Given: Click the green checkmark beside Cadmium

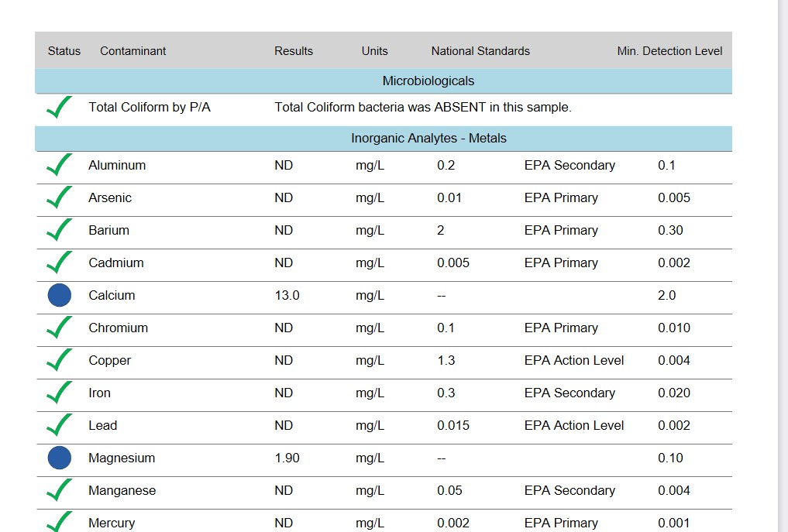Looking at the screenshot, I should tap(60, 263).
